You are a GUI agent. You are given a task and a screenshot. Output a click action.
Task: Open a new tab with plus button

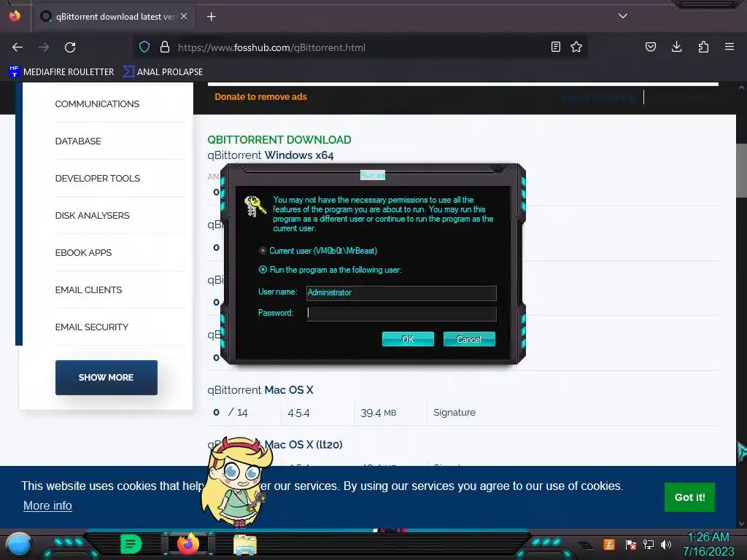[211, 17]
